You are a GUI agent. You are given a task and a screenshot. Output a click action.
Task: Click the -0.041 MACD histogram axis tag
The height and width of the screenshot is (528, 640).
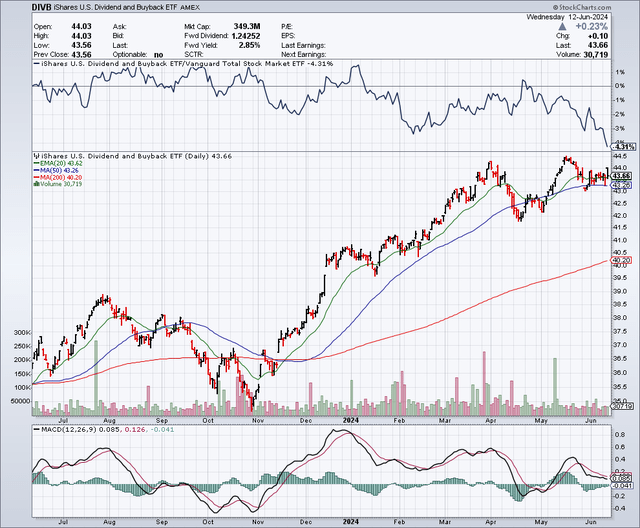pos(622,485)
